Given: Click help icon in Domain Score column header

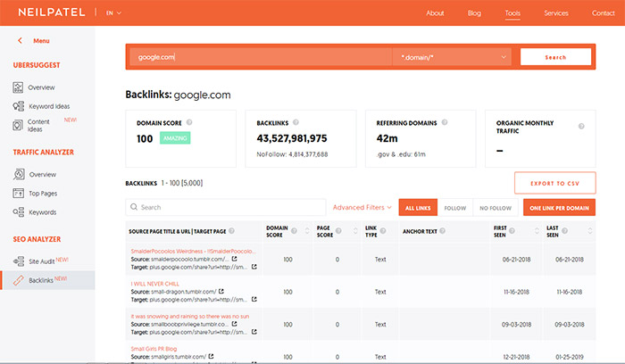Looking at the screenshot, I should click(294, 231).
